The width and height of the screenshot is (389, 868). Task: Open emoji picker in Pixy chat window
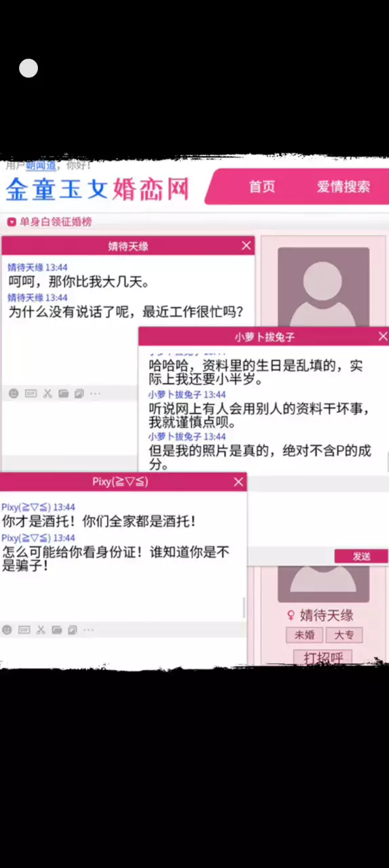click(7, 629)
